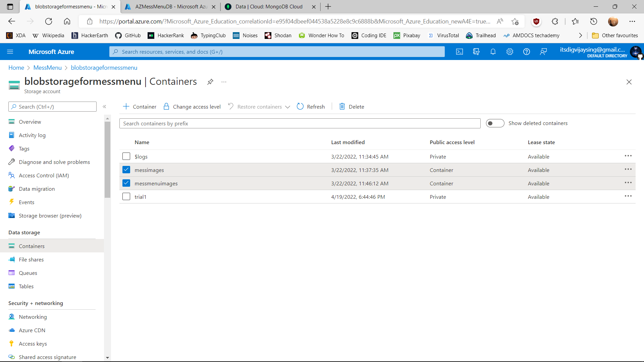
Task: Open the portal settings gear
Action: (x=509, y=52)
